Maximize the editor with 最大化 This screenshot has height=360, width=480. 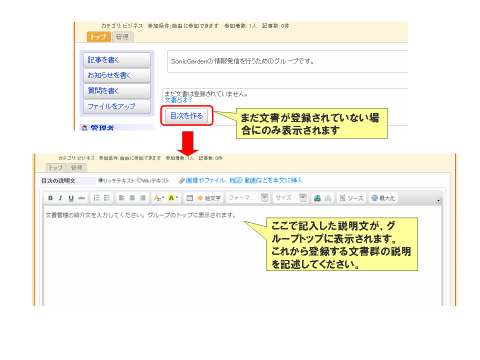pyautogui.click(x=383, y=198)
